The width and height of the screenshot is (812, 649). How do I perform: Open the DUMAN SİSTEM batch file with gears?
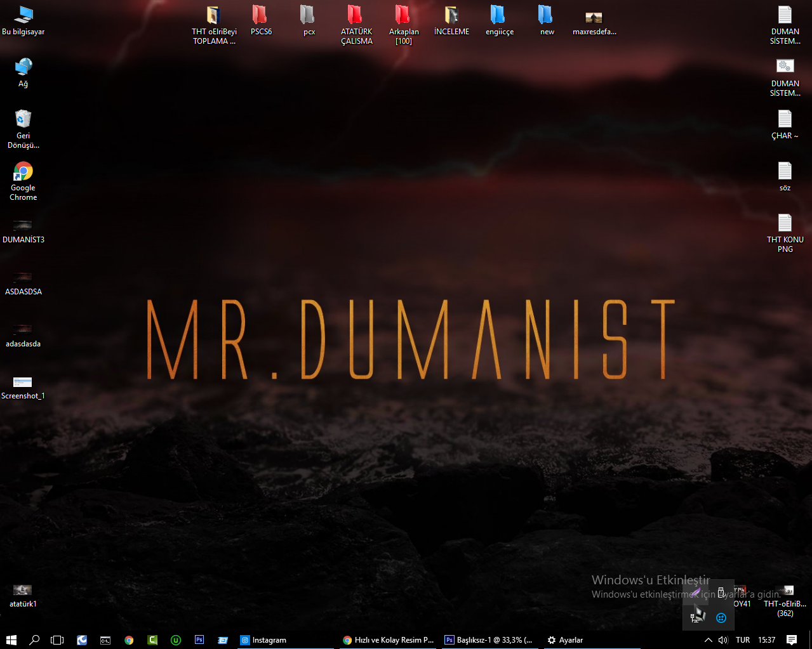click(x=785, y=77)
